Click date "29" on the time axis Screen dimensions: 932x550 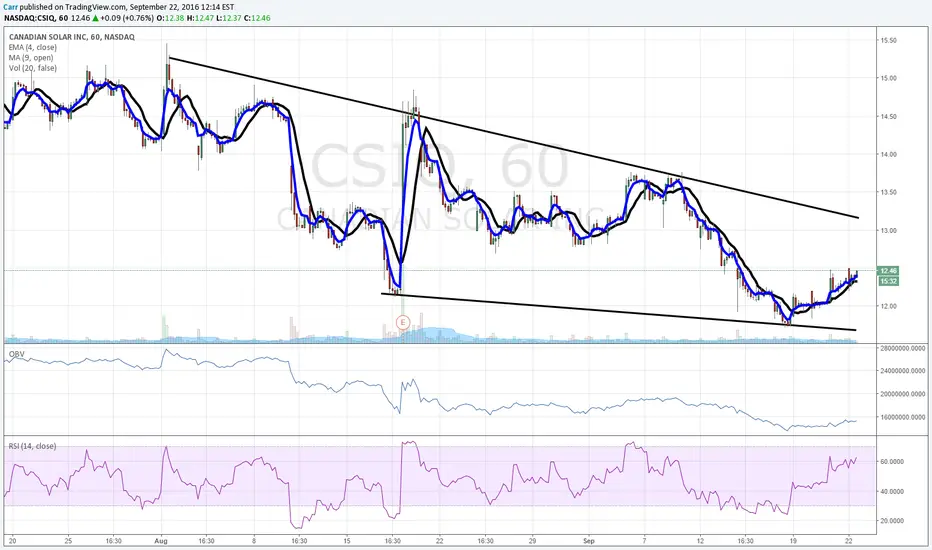(533, 541)
